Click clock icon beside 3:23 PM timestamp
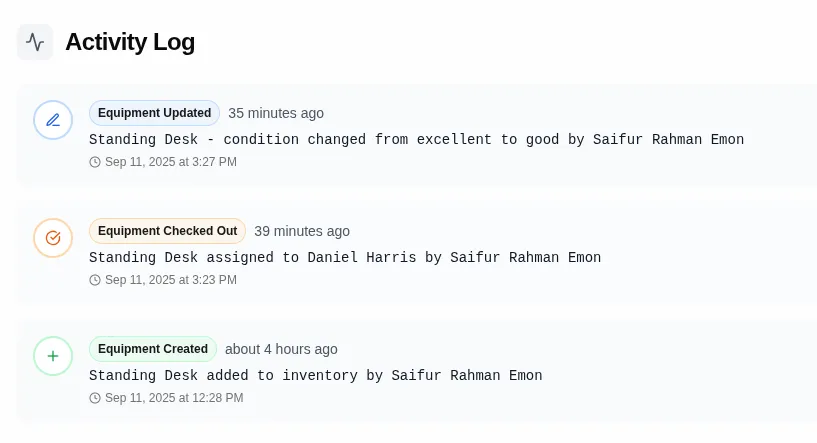 tap(95, 280)
